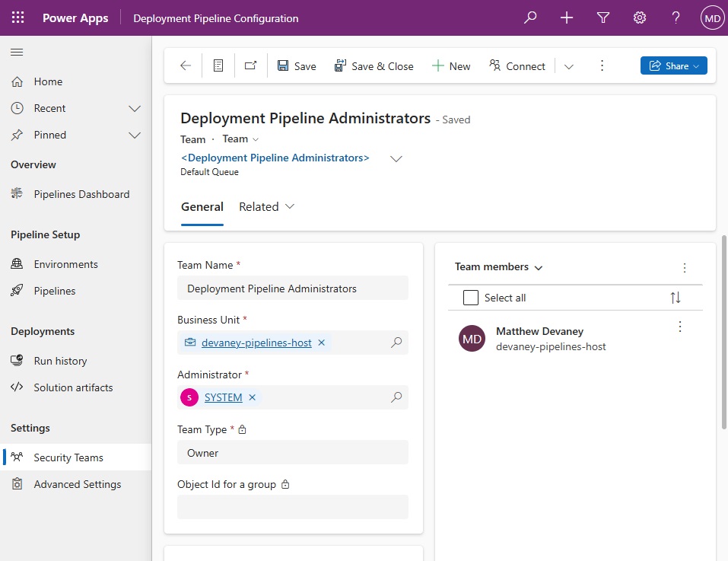Open the devaney-pipelines-host business unit link
The image size is (728, 561).
click(256, 343)
